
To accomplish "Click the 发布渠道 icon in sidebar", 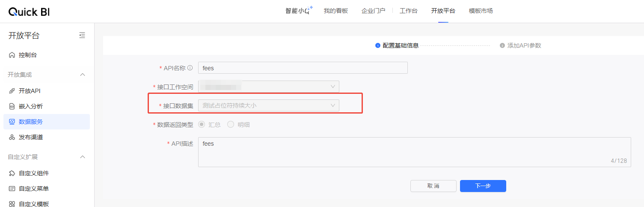I will [12, 137].
